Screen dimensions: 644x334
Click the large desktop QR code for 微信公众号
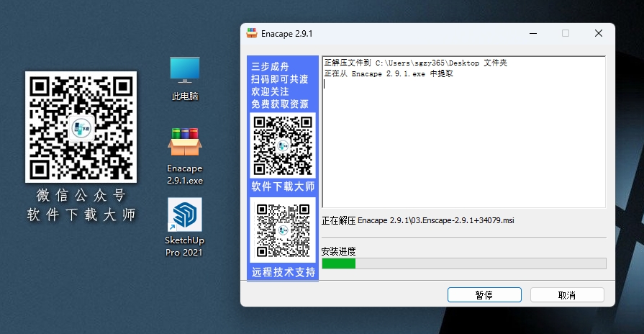click(81, 127)
